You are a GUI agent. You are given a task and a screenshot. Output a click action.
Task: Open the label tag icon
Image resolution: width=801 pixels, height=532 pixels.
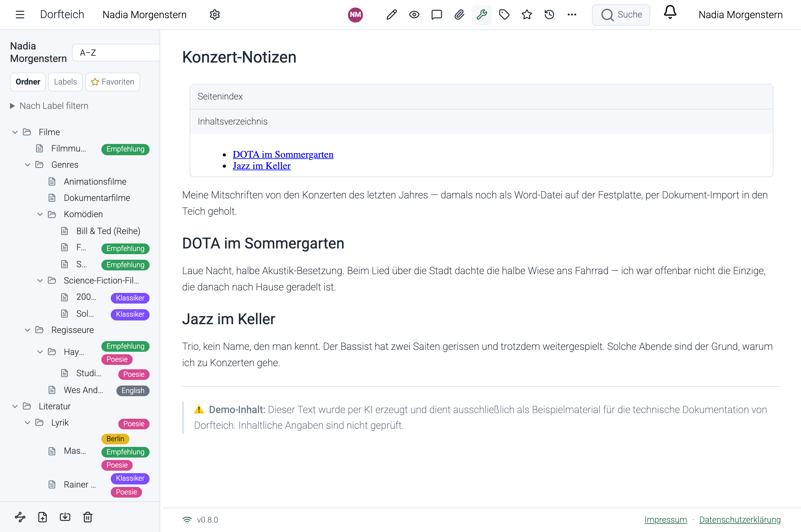coord(504,15)
